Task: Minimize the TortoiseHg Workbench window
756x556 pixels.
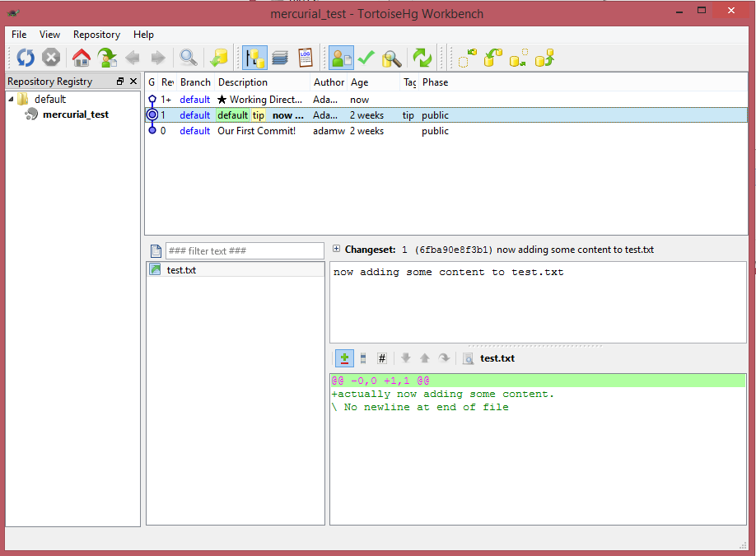Action: (679, 12)
